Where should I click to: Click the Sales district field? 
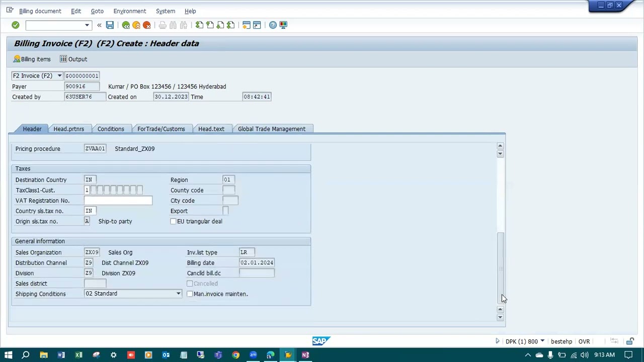coord(95,284)
